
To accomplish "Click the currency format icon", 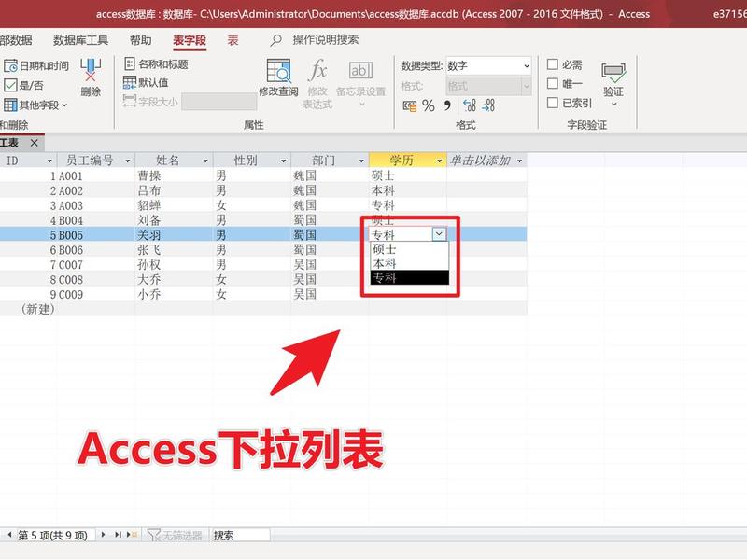I will click(409, 105).
